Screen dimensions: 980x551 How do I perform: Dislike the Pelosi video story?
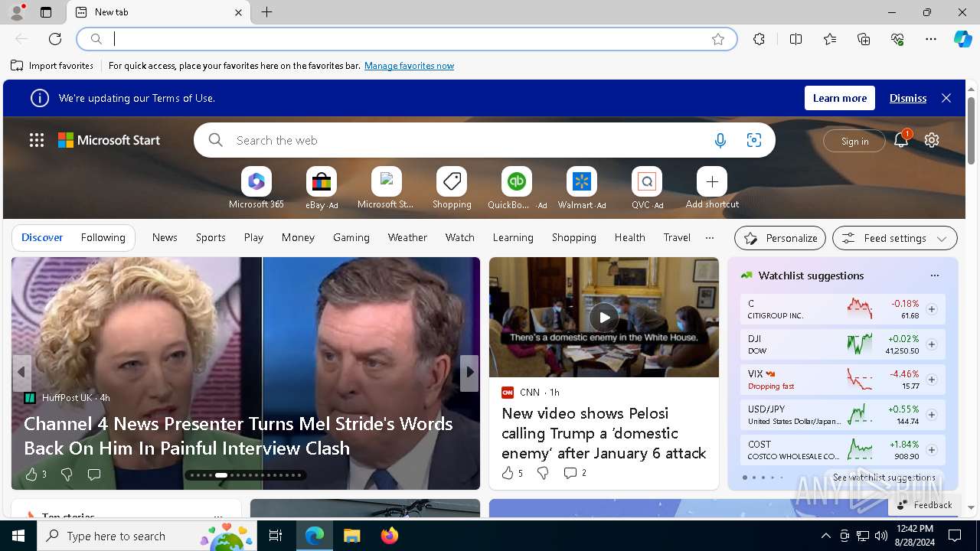[543, 473]
